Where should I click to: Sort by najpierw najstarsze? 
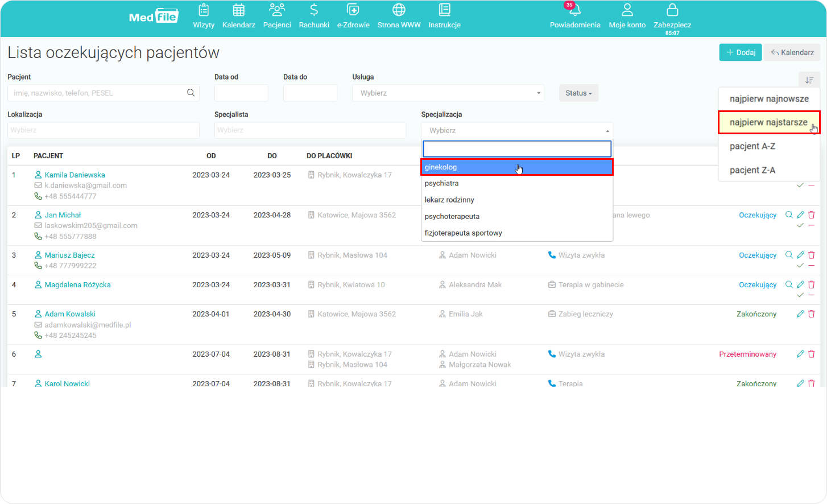[769, 122]
